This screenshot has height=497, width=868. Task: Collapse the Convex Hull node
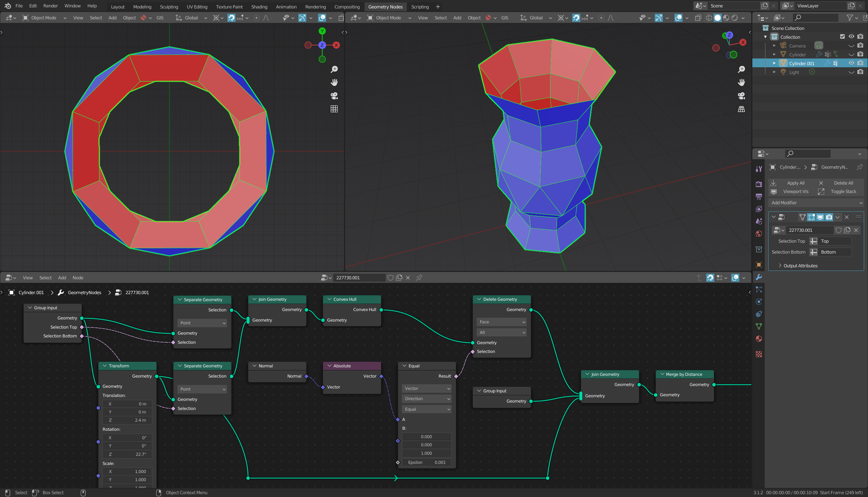pos(329,299)
